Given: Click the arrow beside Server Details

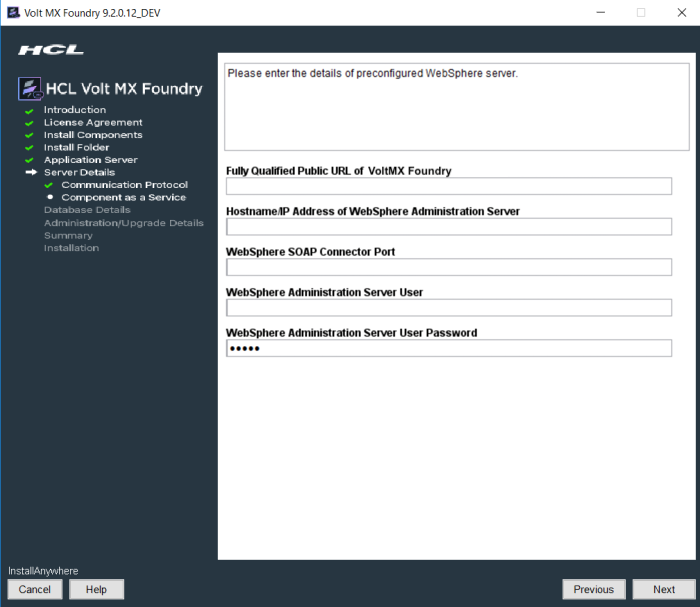Looking at the screenshot, I should (31, 172).
